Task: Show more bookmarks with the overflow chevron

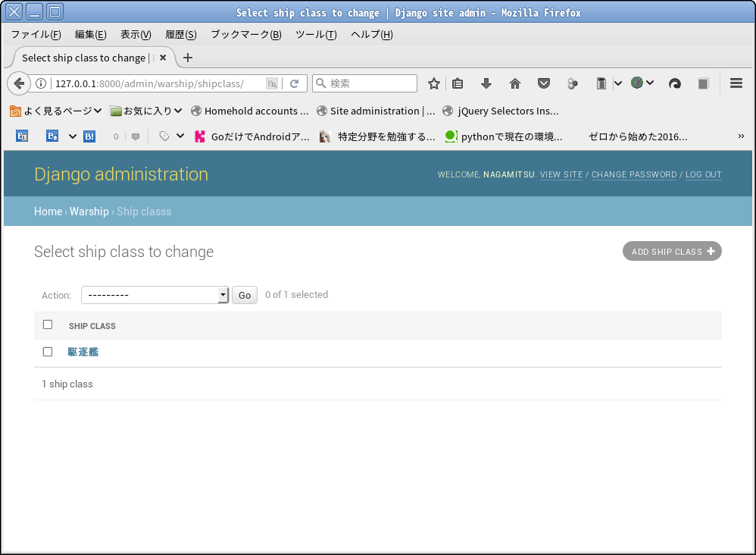Action: (x=741, y=136)
